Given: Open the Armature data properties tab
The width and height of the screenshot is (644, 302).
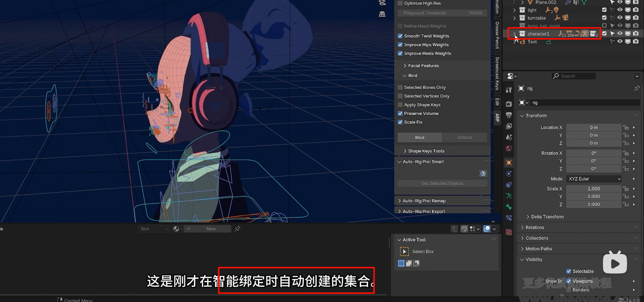Looking at the screenshot, I should 509,196.
